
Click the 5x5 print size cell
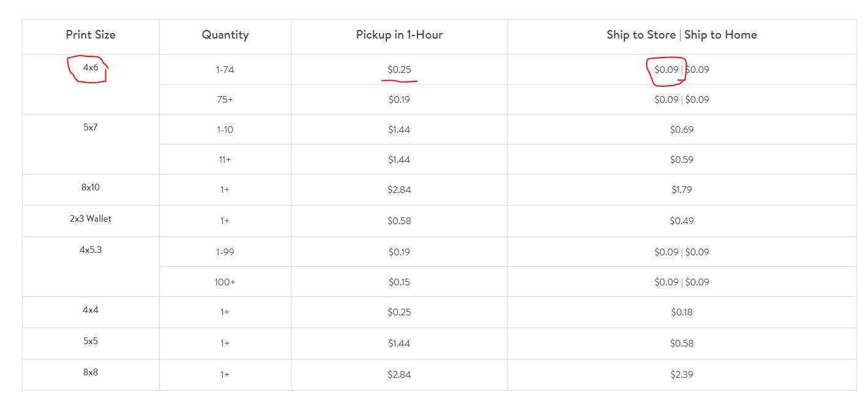91,341
